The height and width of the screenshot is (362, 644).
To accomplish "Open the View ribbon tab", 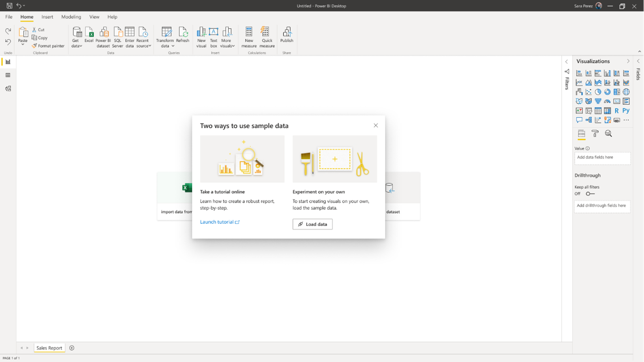I will [94, 17].
